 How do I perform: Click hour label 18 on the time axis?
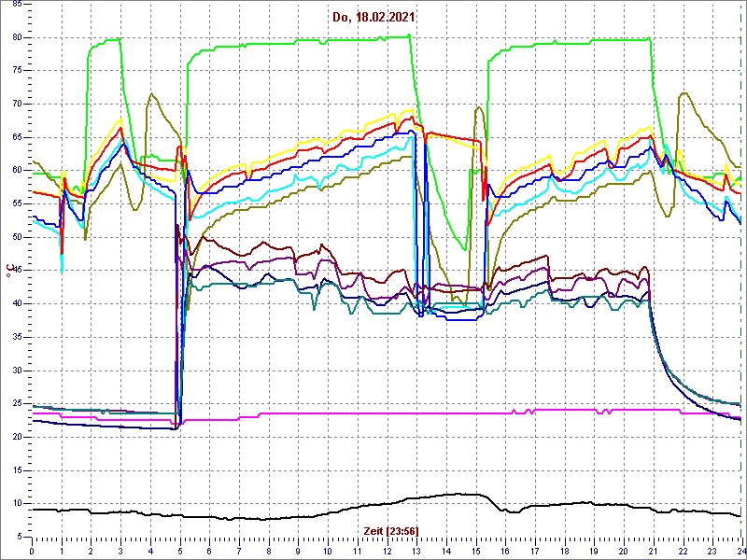pos(565,551)
